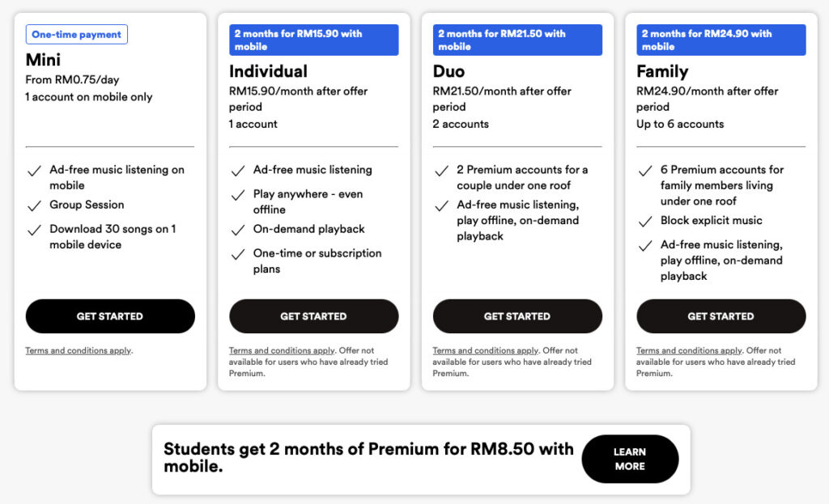This screenshot has width=829, height=504.
Task: Click the RM21.50 mobile offer banner on Duo
Action: [517, 39]
